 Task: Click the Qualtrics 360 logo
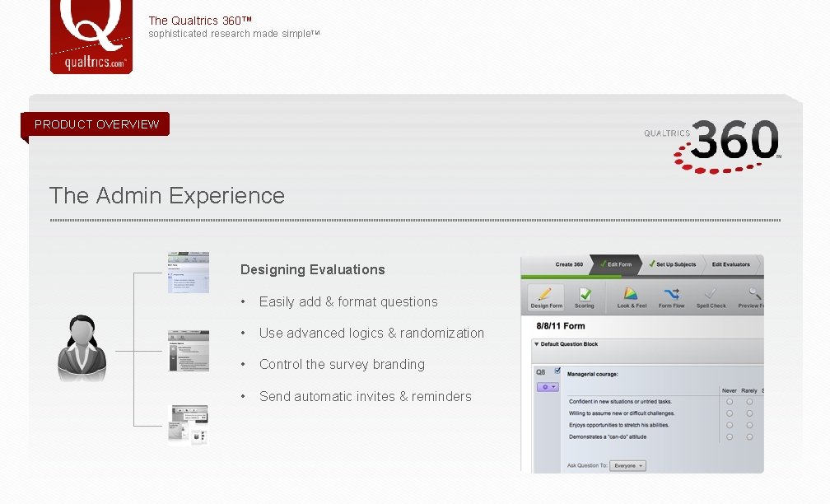click(712, 146)
